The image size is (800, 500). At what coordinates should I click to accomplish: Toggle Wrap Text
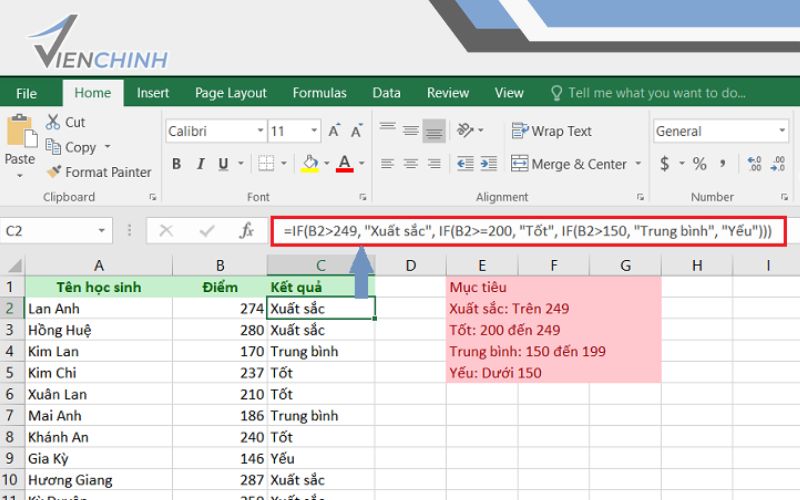point(552,131)
